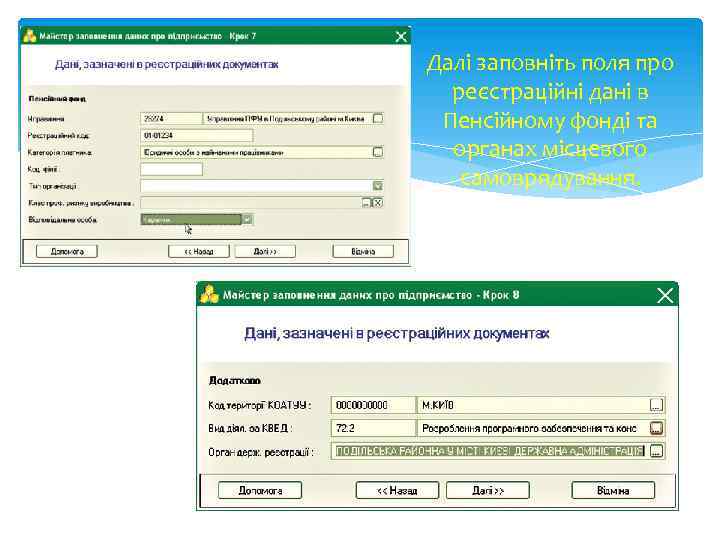
Task: Expand the Відповідальна особа dropdown arrow
Action: pos(247,219)
